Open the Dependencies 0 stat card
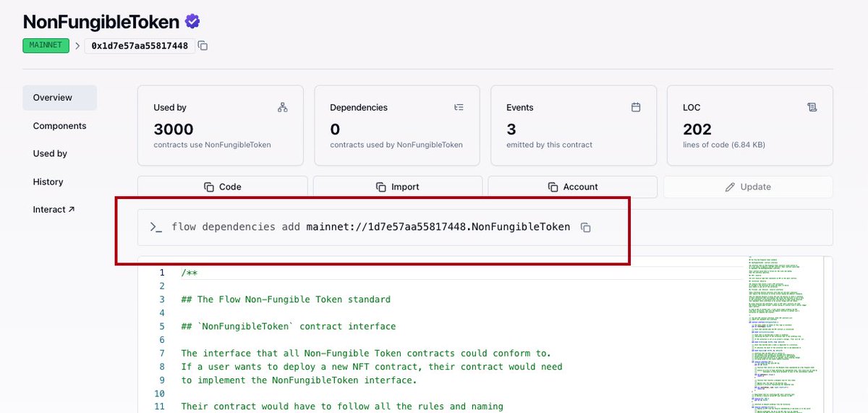This screenshot has width=868, height=413. 399,127
